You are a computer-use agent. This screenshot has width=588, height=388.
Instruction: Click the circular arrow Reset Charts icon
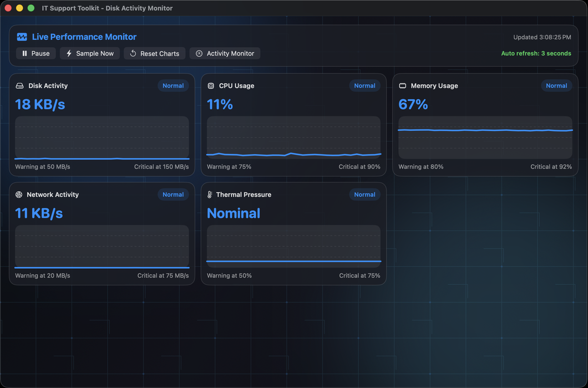point(133,54)
